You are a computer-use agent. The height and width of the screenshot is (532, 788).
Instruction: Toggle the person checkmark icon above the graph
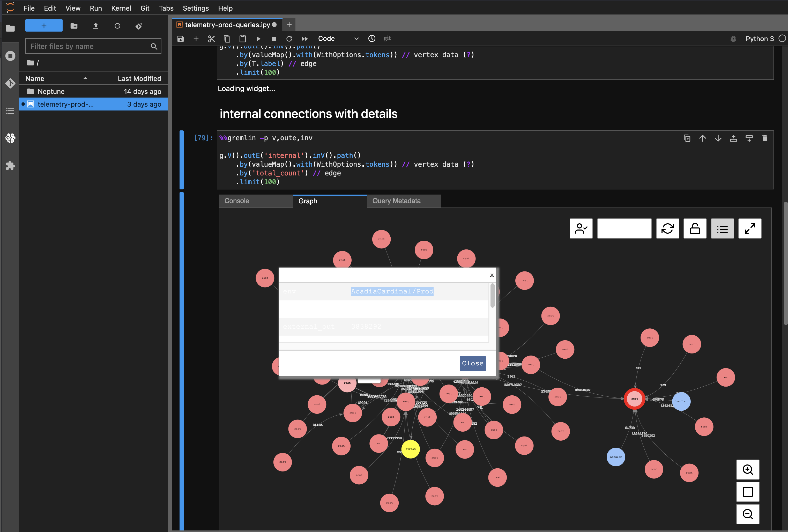pyautogui.click(x=581, y=228)
